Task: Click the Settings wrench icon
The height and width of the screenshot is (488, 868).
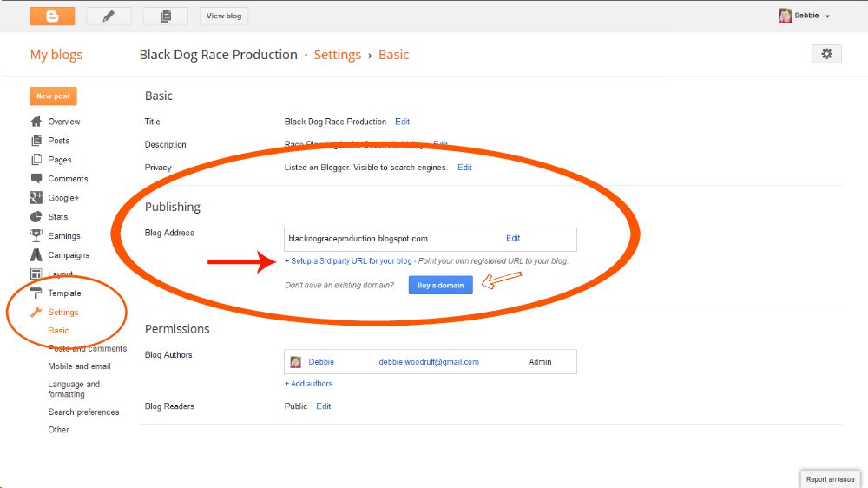Action: point(36,312)
